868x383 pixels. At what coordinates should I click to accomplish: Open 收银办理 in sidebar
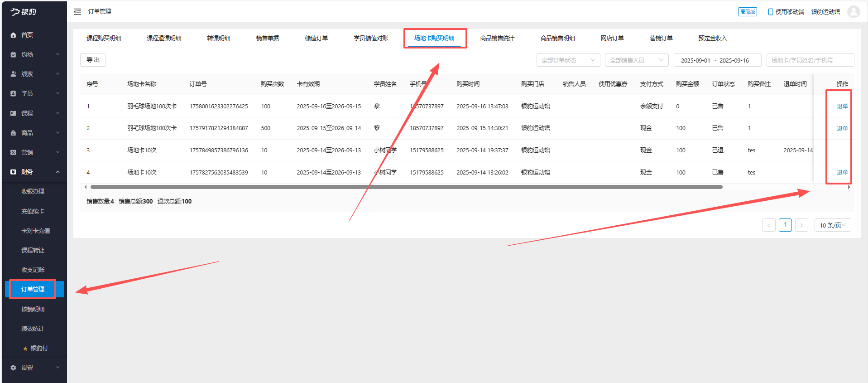[x=33, y=191]
